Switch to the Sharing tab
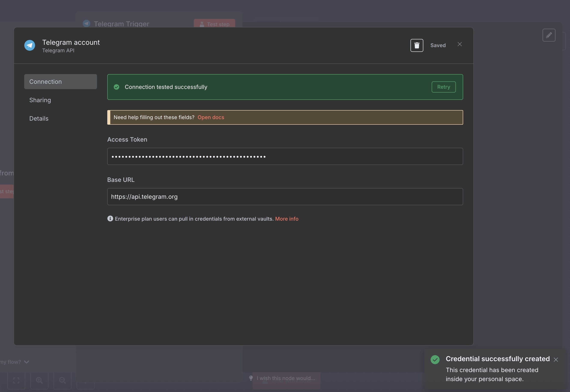This screenshot has height=392, width=570. tap(40, 100)
